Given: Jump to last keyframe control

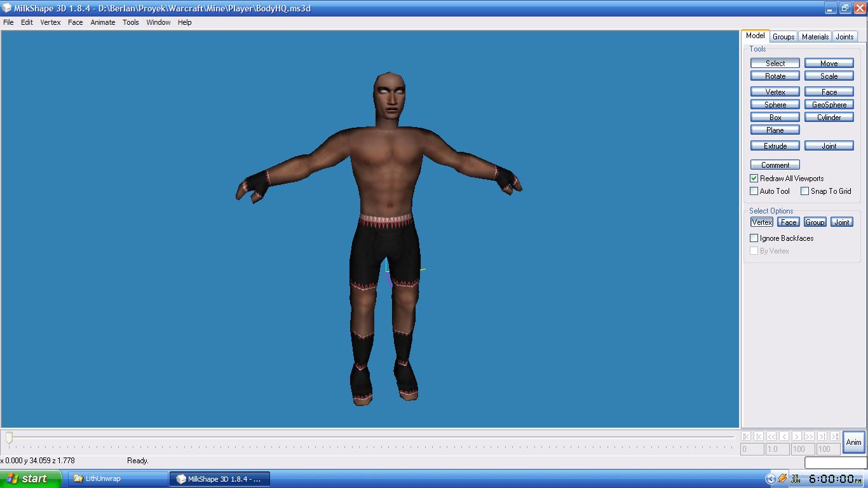Looking at the screenshot, I should coord(835,437).
